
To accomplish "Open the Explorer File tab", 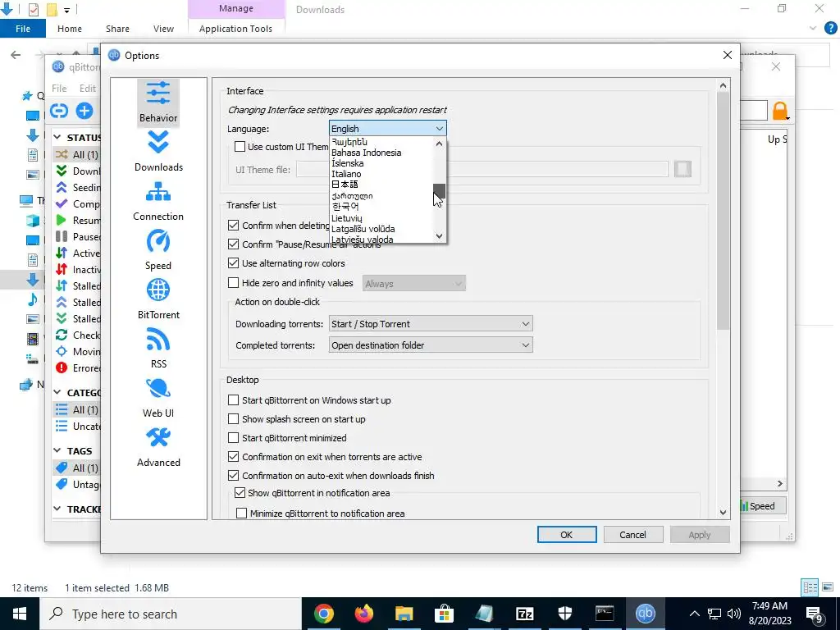I will (x=22, y=29).
